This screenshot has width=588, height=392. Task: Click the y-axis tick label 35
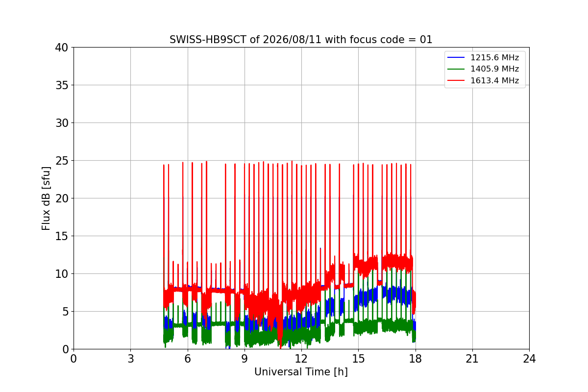pos(62,85)
